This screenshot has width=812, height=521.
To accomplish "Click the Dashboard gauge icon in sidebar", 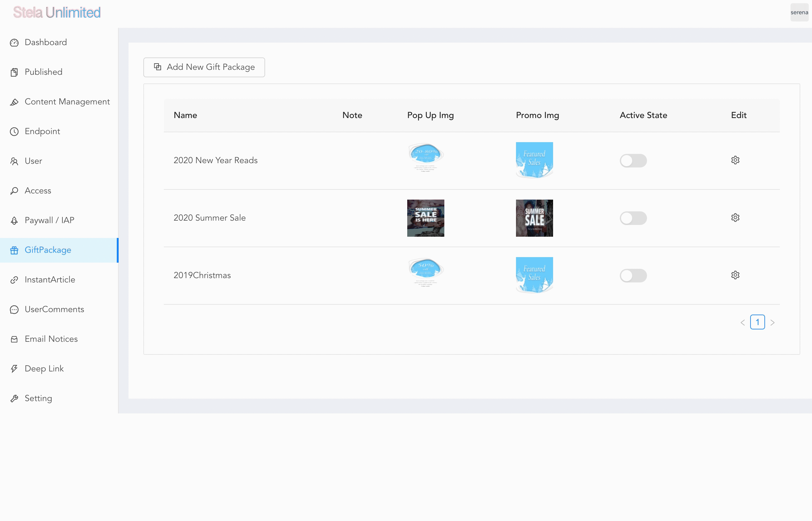I will click(x=14, y=43).
